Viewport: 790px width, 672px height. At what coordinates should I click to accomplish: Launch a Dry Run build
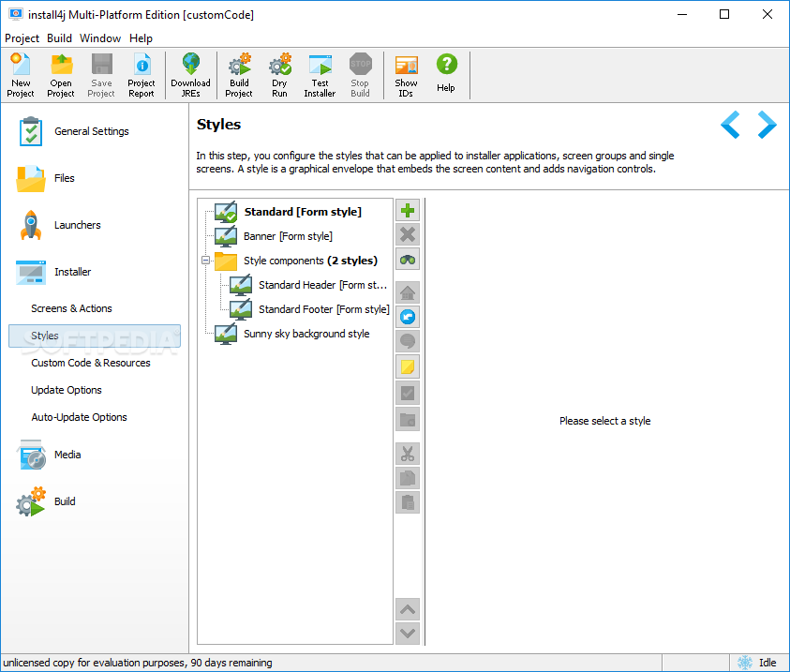(279, 75)
